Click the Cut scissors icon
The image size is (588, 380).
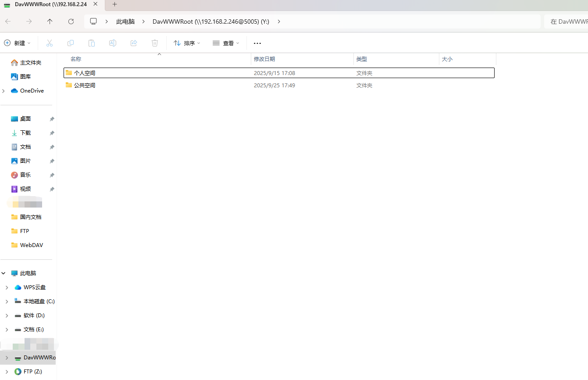pyautogui.click(x=50, y=43)
